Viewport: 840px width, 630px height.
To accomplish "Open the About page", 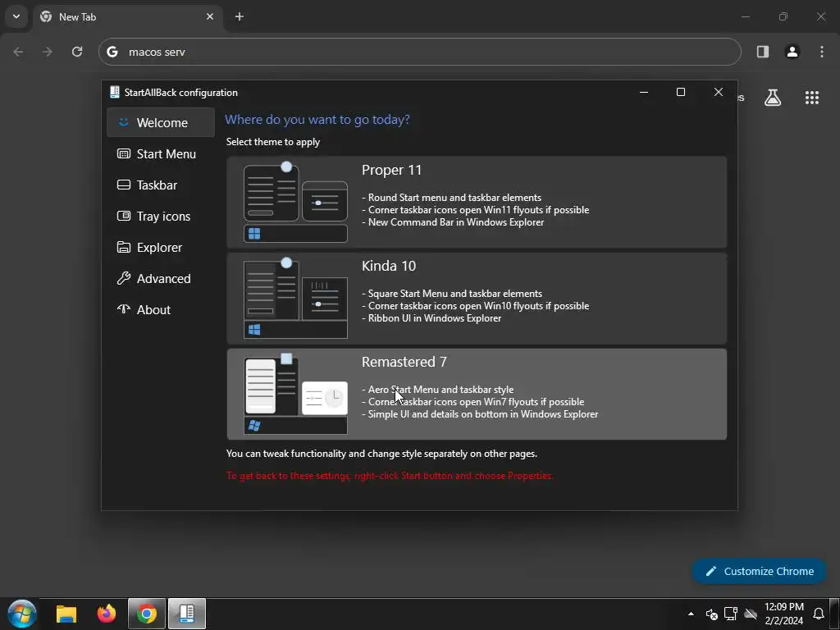I will pos(161,309).
